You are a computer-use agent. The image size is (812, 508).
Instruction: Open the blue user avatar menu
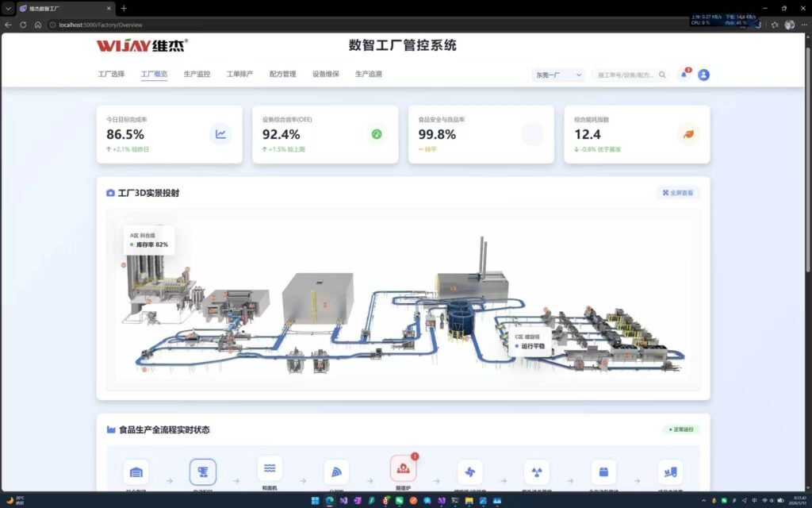click(x=703, y=75)
